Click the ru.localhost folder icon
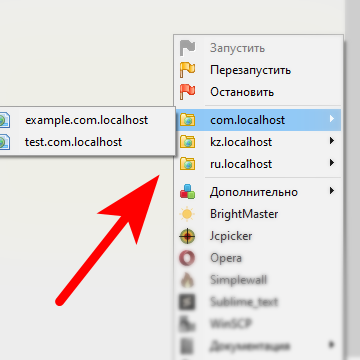 click(187, 164)
